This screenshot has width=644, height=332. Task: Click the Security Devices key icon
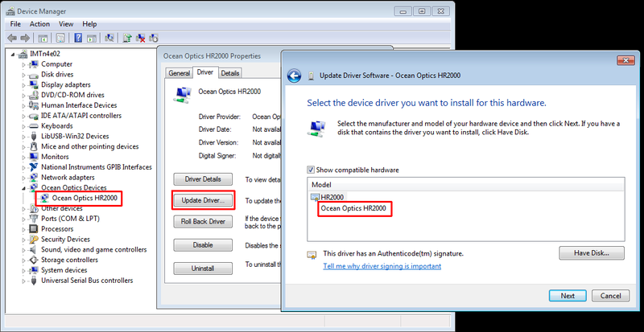[x=34, y=240]
